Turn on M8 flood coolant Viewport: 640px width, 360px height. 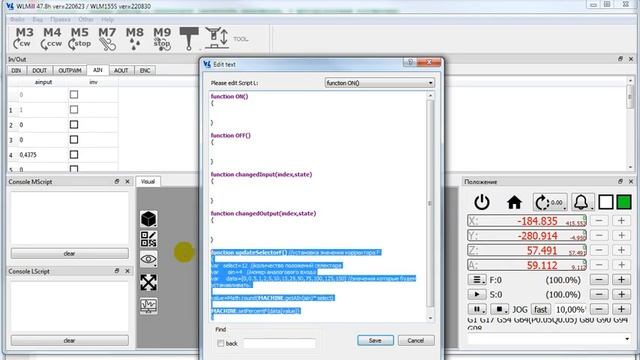[135, 38]
